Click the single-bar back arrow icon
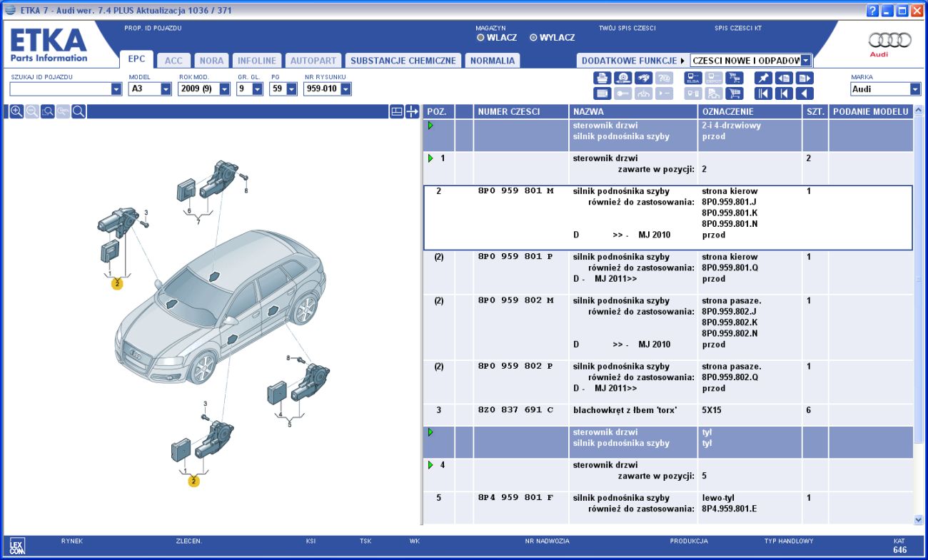 tap(784, 93)
